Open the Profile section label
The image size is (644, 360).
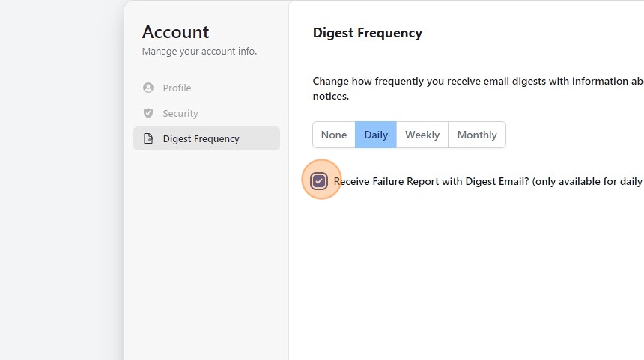pyautogui.click(x=177, y=88)
